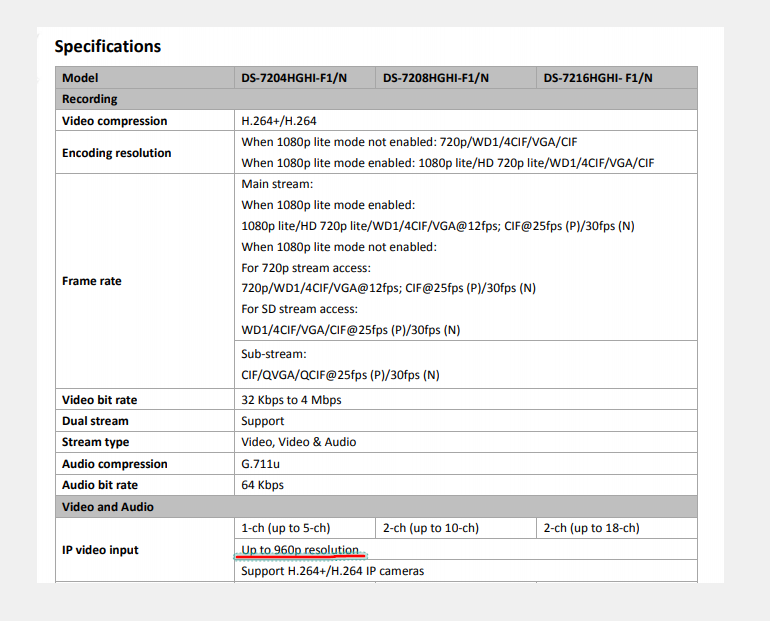
Task: Click the '2-ch (up to 18-ch)' cell
Action: coord(591,528)
